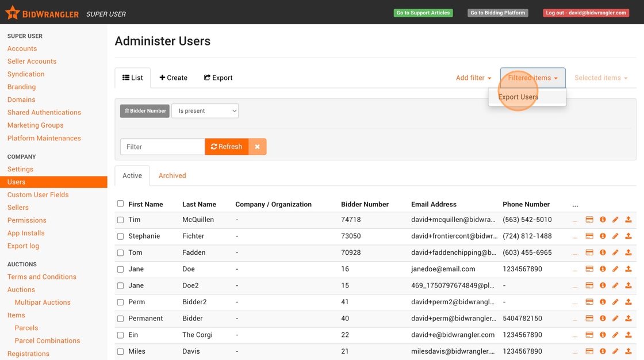
Task: Collapse the Filtered items dropdown
Action: coord(532,78)
